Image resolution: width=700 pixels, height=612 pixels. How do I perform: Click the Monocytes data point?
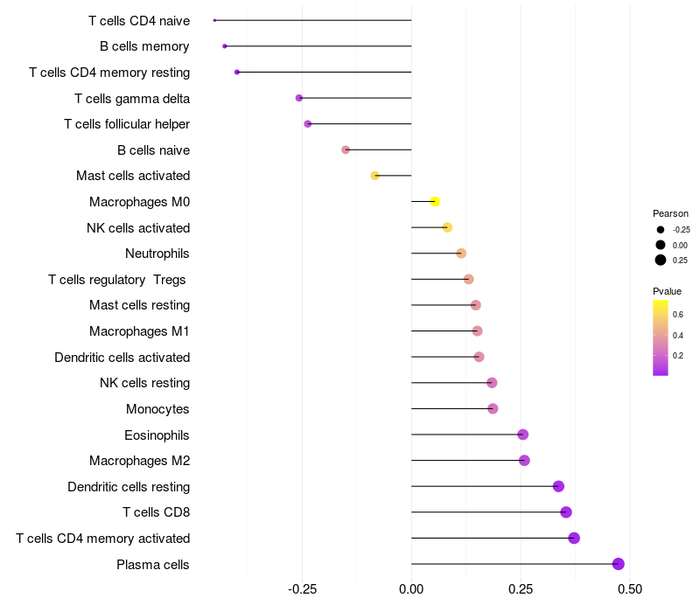493,408
